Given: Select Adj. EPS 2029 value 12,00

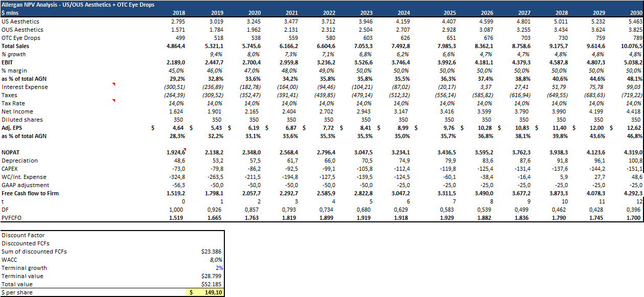Looking at the screenshot, I should pyautogui.click(x=598, y=128).
